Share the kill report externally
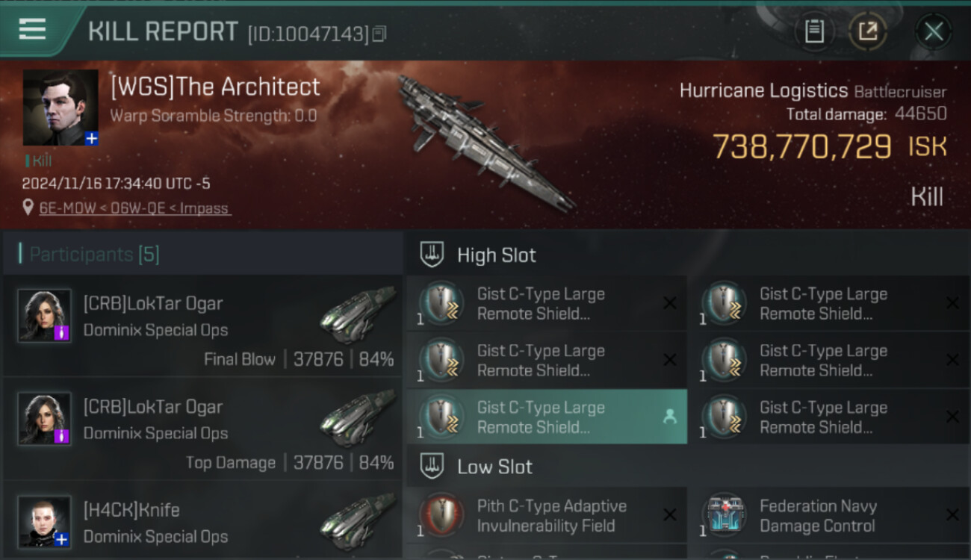971x560 pixels. point(868,31)
